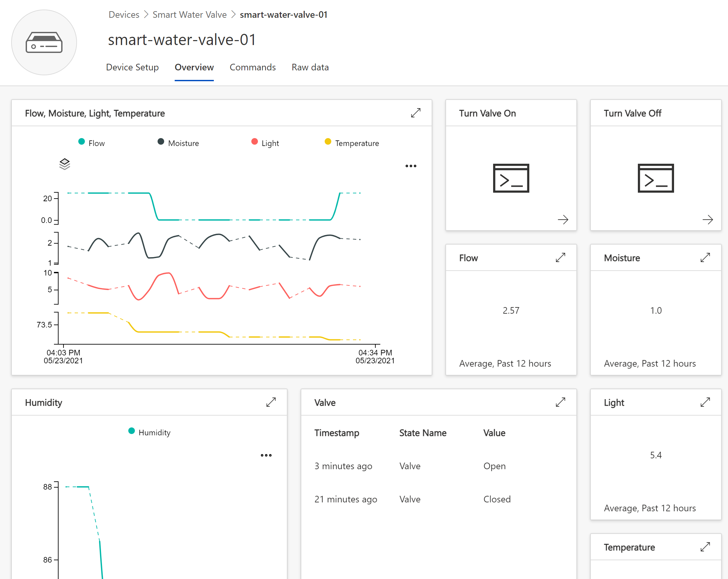Open the Smart Water Valve breadcrumb link
Image resolution: width=728 pixels, height=579 pixels.
pos(189,14)
